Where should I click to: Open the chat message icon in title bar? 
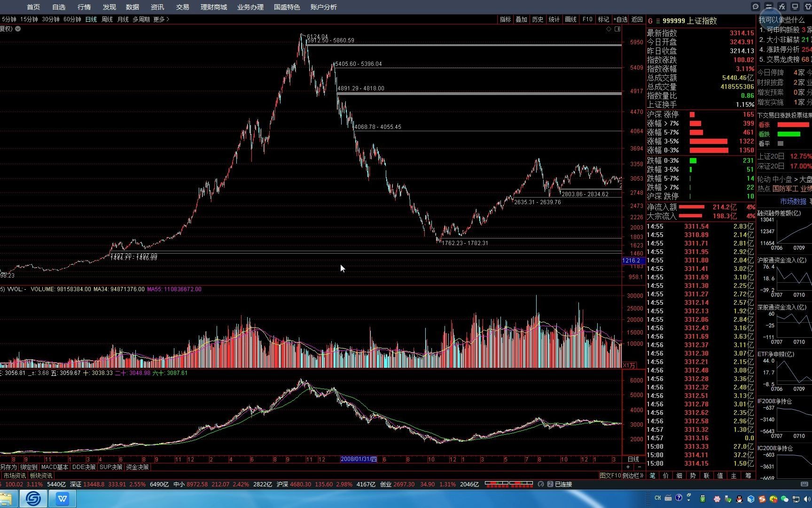tap(756, 7)
